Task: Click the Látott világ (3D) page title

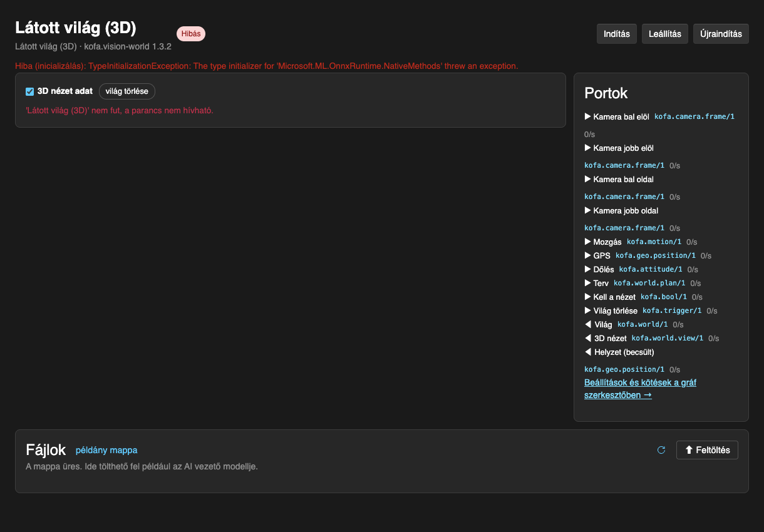Action: [76, 28]
